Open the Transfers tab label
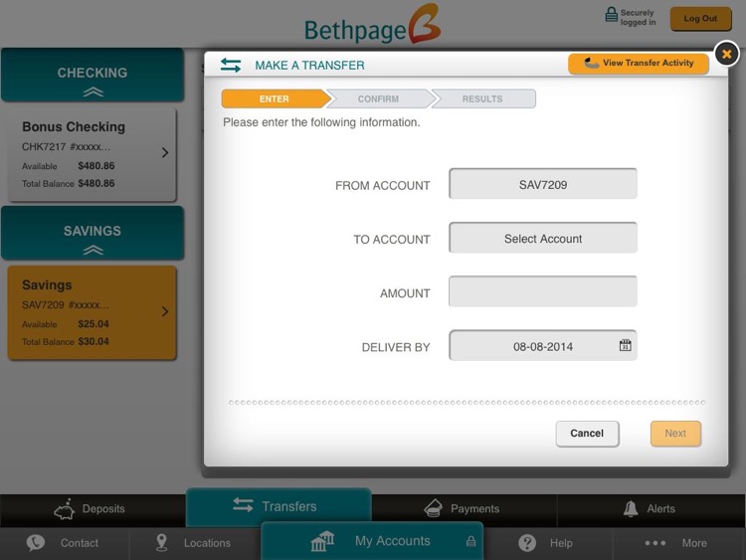746x560 pixels. point(289,506)
